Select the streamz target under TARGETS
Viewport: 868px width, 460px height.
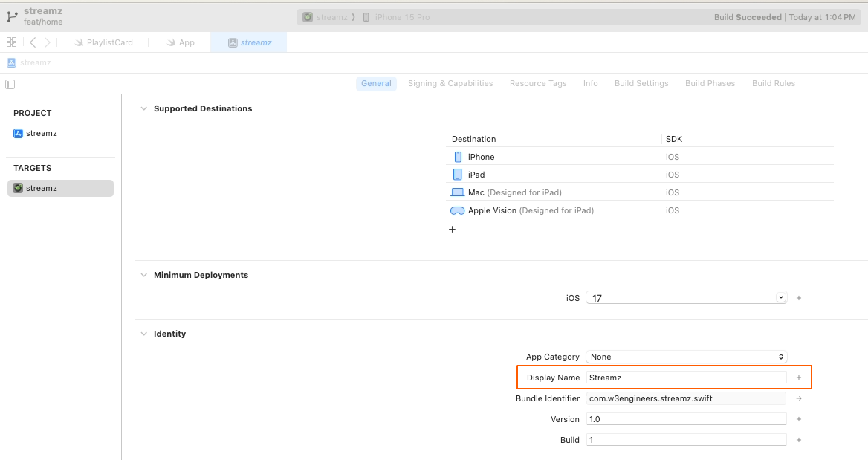pos(60,188)
